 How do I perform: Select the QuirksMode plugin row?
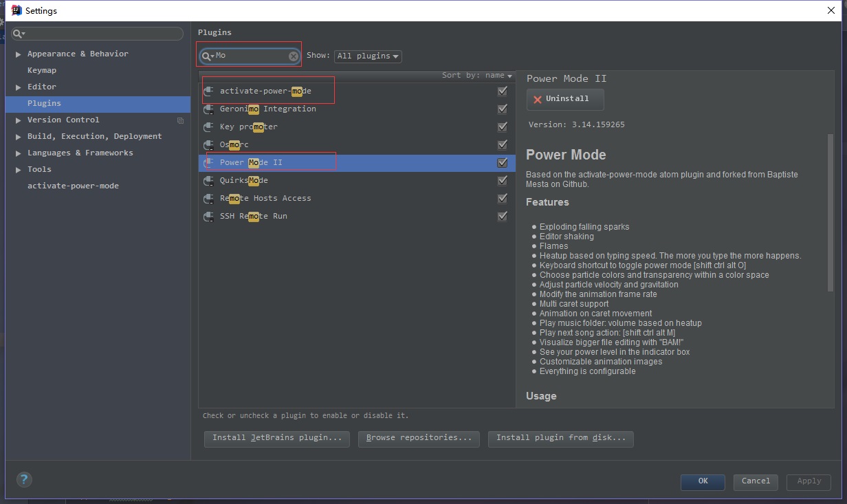click(356, 181)
